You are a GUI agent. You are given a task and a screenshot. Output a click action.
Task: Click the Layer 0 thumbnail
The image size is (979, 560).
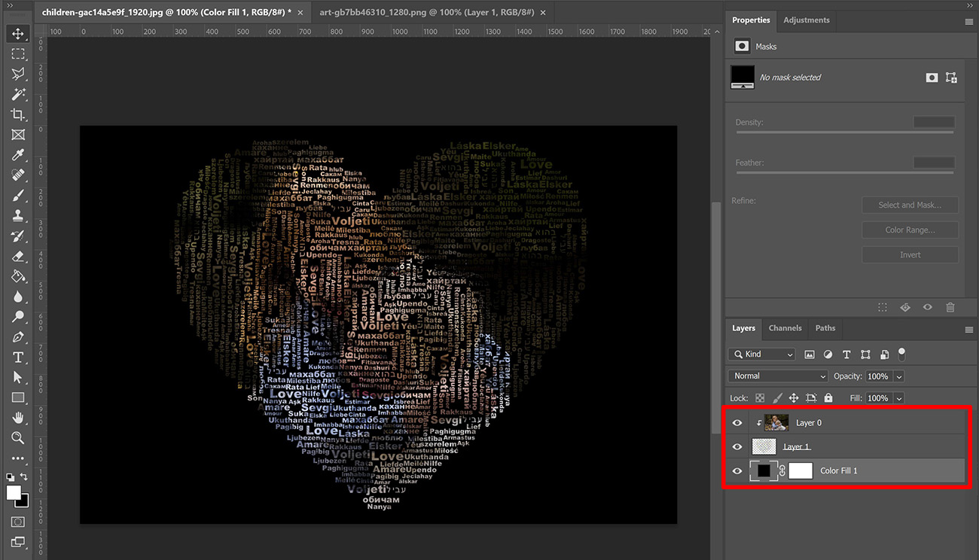coord(776,422)
